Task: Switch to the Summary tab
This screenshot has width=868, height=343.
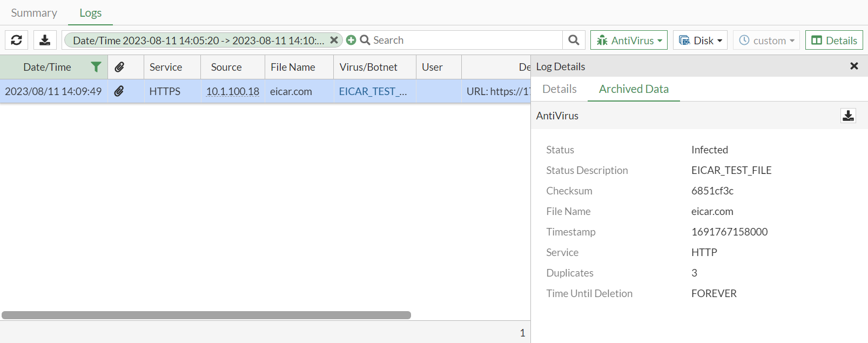Action: [x=34, y=13]
